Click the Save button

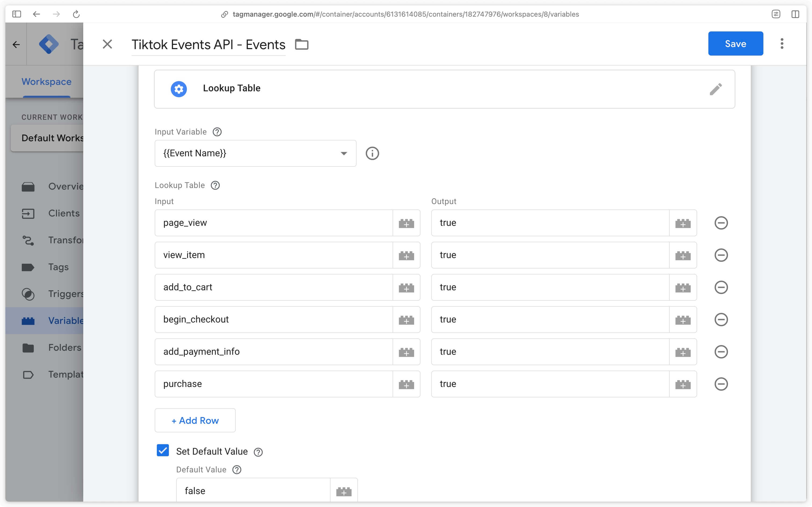735,44
